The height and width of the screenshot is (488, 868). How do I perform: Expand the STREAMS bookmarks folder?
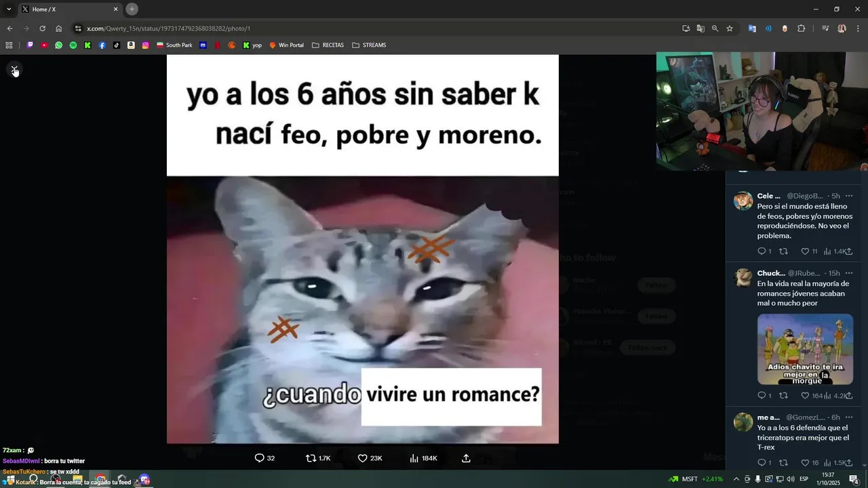369,45
